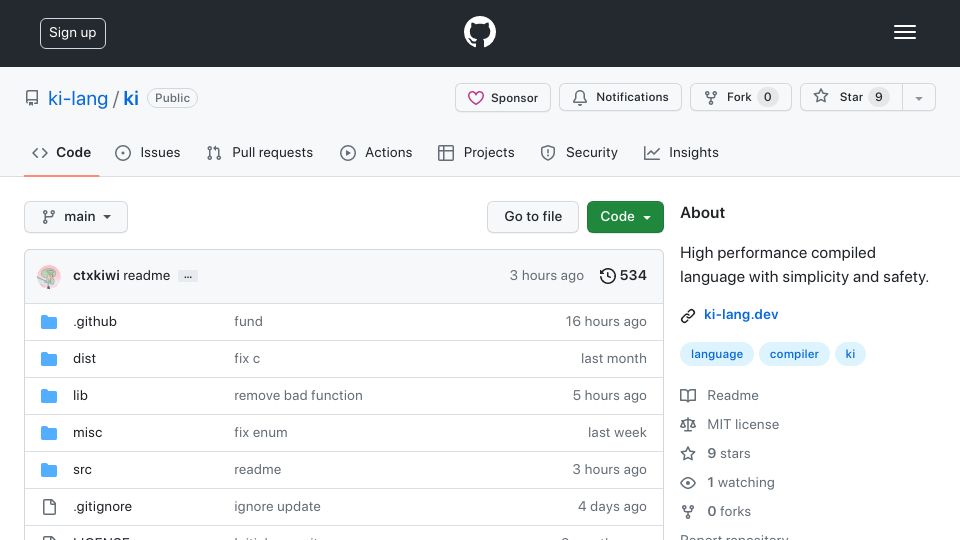Viewport: 960px width, 540px height.
Task: Click the watching eye icon
Action: pos(688,483)
